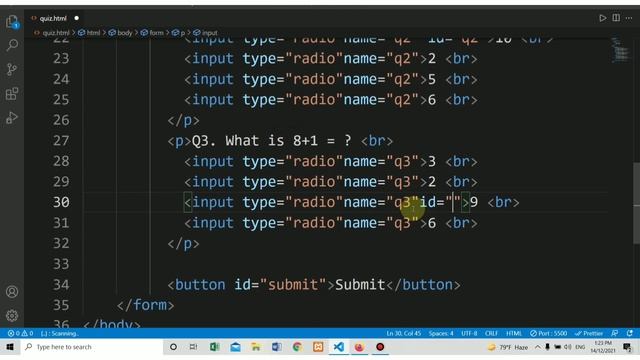Viewport: 640px width, 360px height.
Task: Click the closing </form> tag on line 35
Action: point(145,305)
